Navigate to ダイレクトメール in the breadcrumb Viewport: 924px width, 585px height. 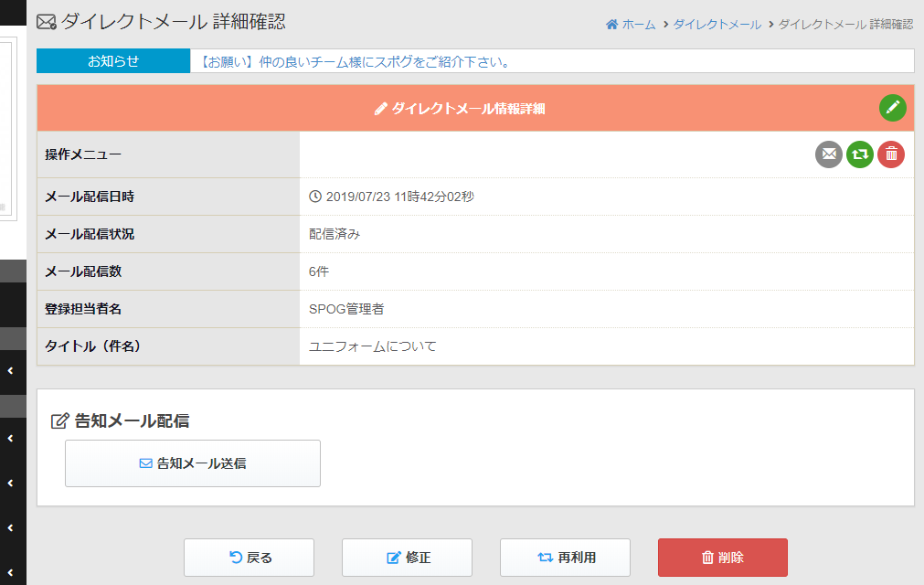[x=717, y=25]
